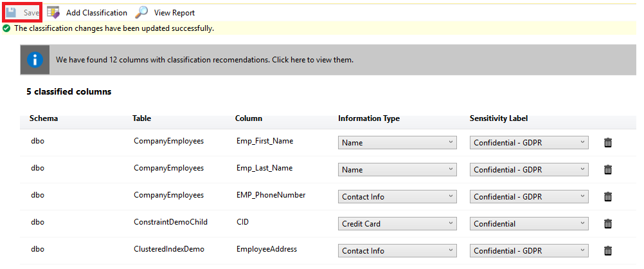Click the Add Classification button label

pos(96,13)
